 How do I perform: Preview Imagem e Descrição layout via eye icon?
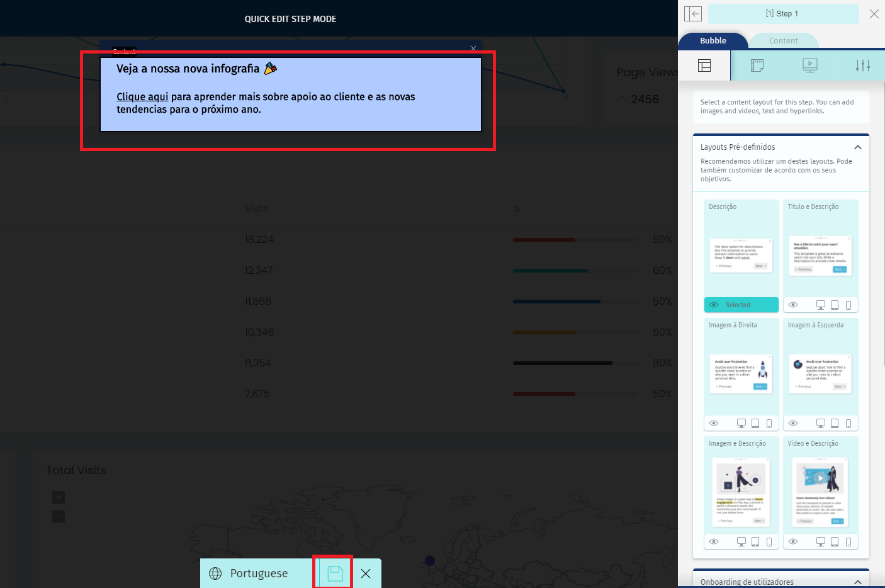(714, 541)
